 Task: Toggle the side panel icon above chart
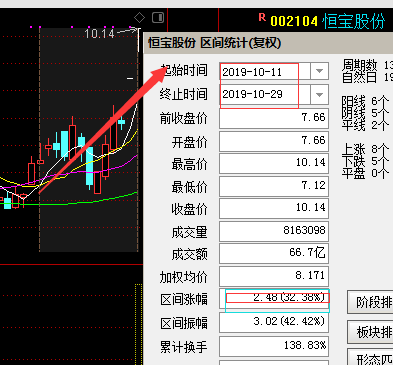pos(158,17)
